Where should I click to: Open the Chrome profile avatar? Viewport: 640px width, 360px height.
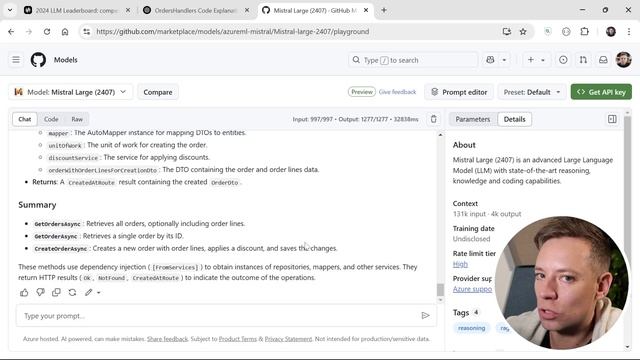(x=611, y=32)
